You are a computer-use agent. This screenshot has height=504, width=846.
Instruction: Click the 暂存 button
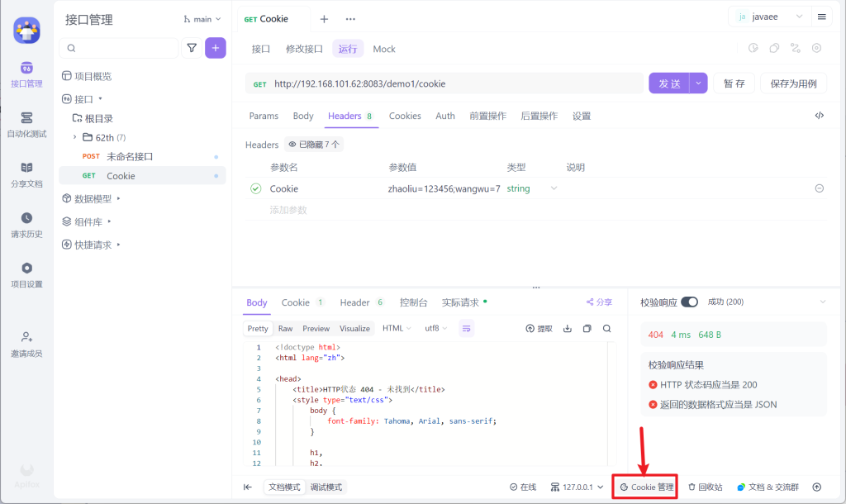point(734,83)
